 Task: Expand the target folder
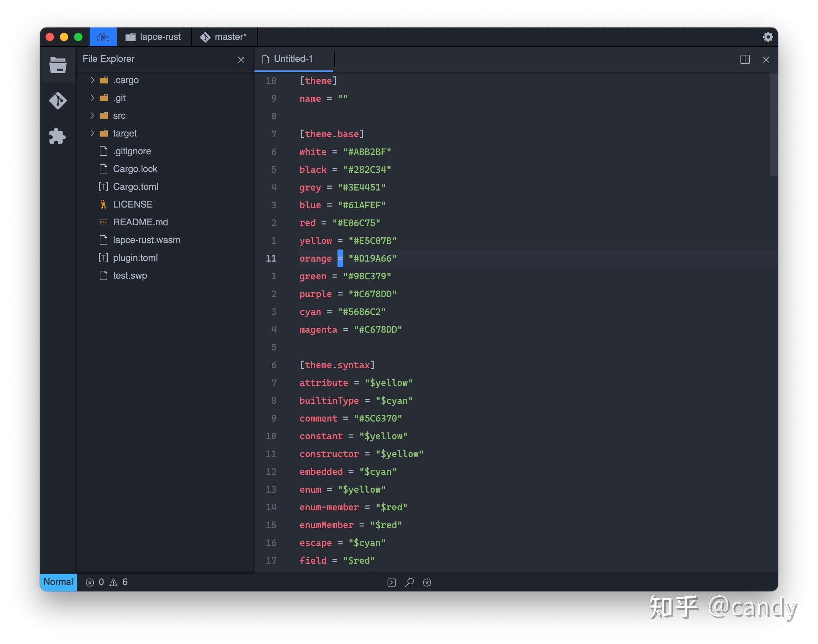click(x=92, y=133)
